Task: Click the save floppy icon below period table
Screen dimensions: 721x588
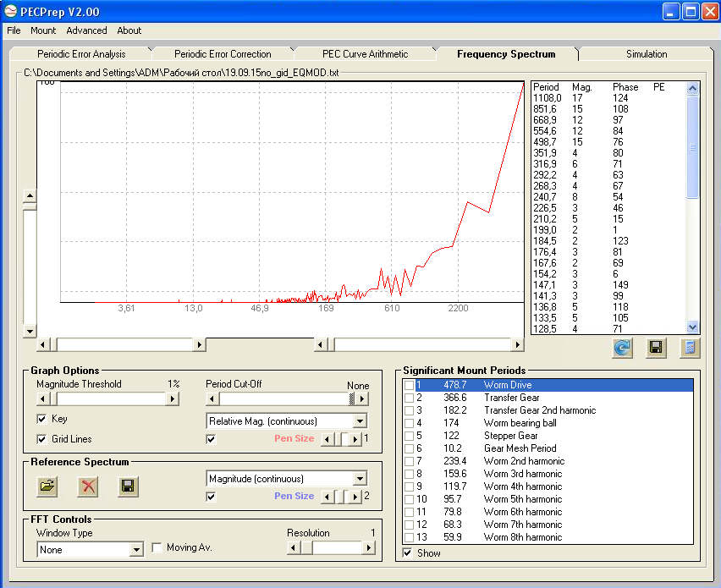Action: pos(656,348)
